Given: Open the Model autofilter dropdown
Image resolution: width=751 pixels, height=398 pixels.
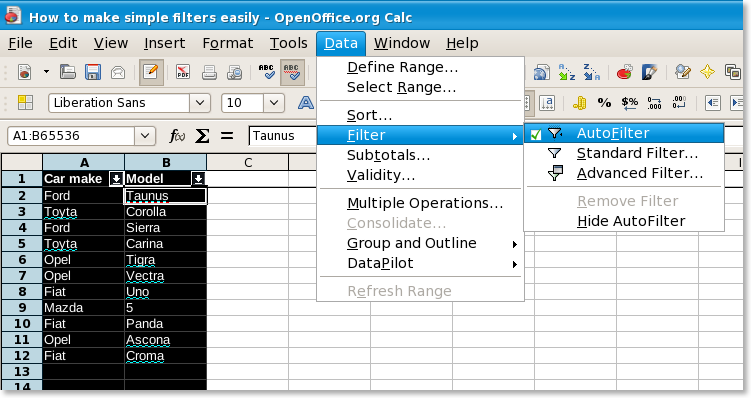Looking at the screenshot, I should [198, 179].
